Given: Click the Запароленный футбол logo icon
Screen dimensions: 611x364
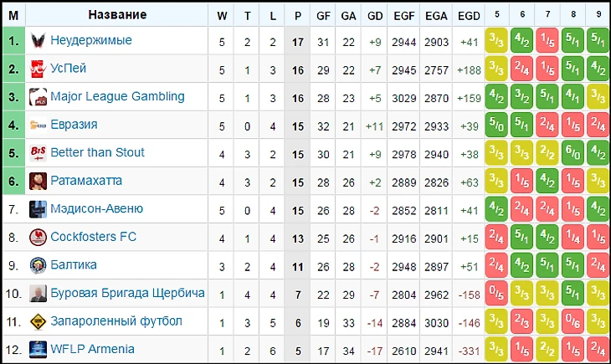Looking at the screenshot, I should click(37, 321).
